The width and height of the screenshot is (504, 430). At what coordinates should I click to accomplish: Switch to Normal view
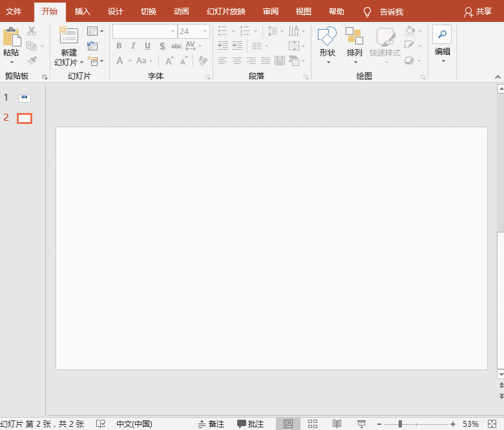tap(288, 424)
